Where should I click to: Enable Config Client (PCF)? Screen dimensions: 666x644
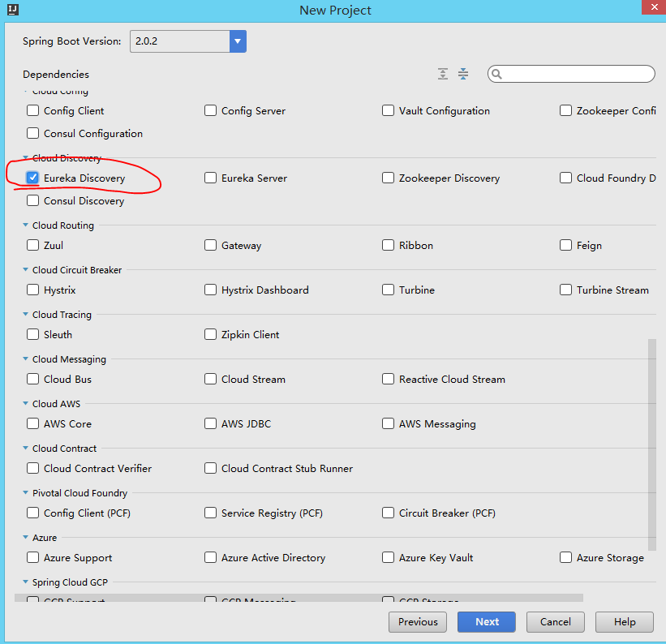tap(32, 513)
